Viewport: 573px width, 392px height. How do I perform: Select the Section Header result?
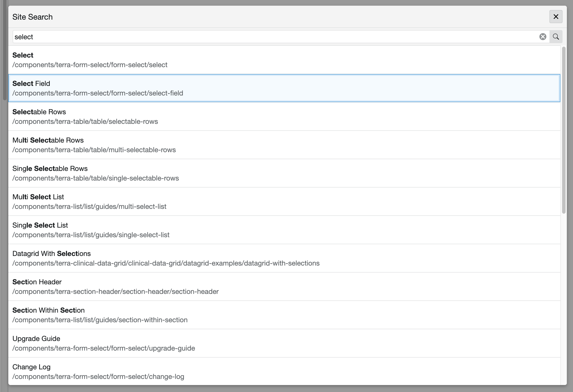(115, 286)
